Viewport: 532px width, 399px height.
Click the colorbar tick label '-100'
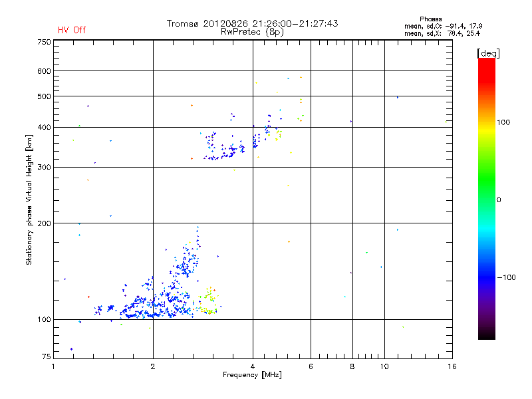click(506, 277)
